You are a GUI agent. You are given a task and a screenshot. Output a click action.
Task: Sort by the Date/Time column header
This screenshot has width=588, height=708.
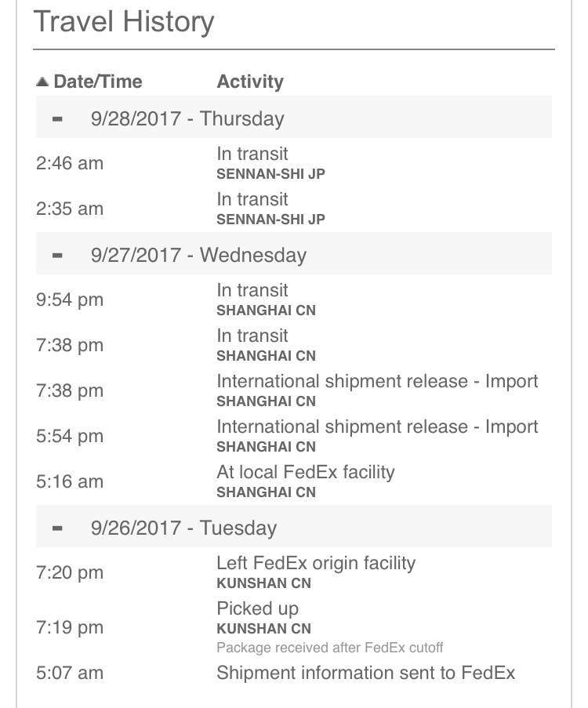(97, 82)
